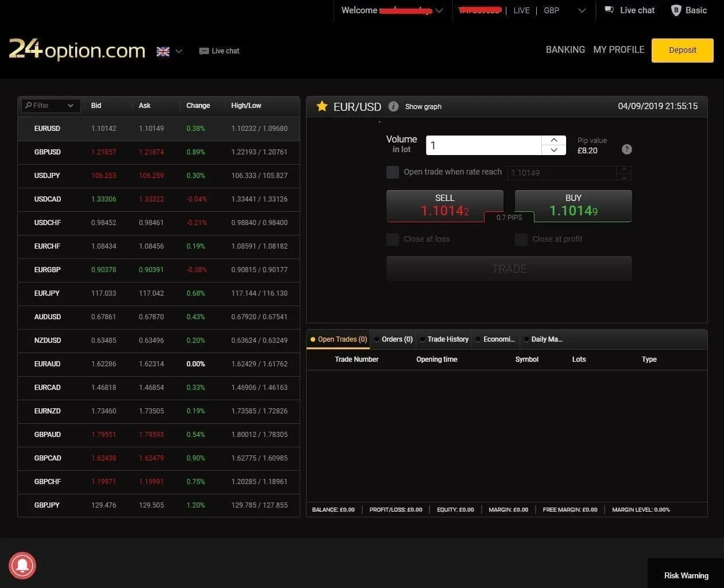The height and width of the screenshot is (588, 724).
Task: Click the UK flag language icon
Action: click(163, 51)
